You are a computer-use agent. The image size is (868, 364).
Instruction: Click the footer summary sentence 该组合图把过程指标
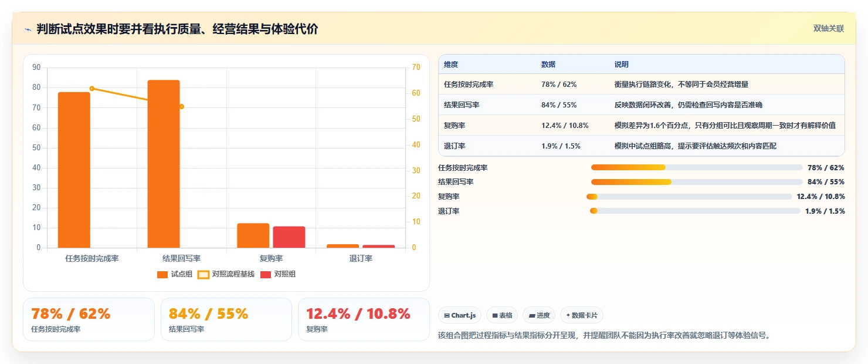coord(604,336)
